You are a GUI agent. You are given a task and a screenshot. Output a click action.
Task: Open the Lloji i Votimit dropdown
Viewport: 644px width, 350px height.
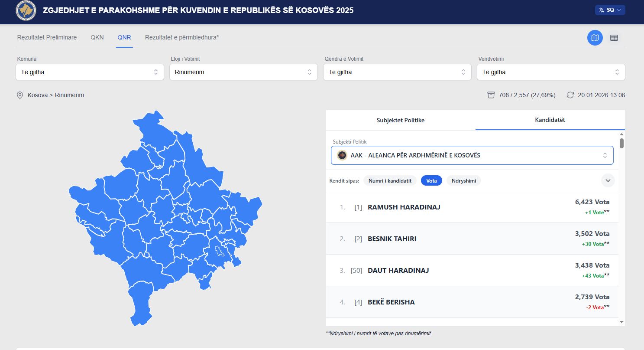click(243, 72)
